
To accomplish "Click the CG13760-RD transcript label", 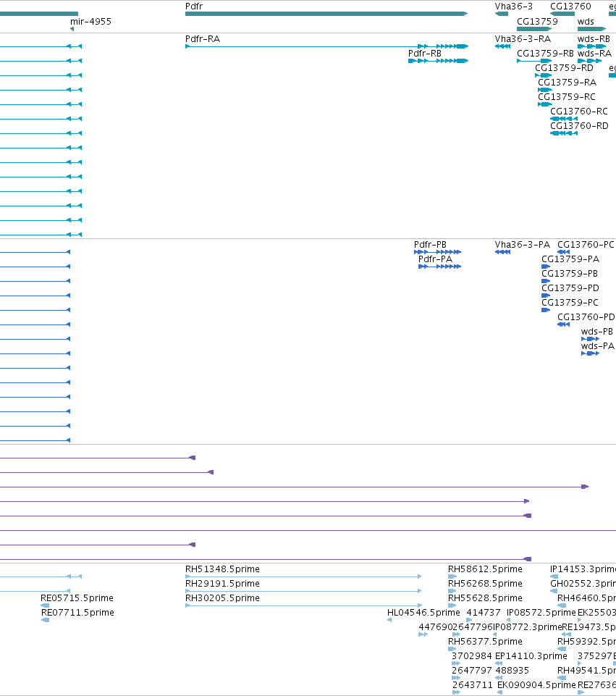I will [579, 126].
